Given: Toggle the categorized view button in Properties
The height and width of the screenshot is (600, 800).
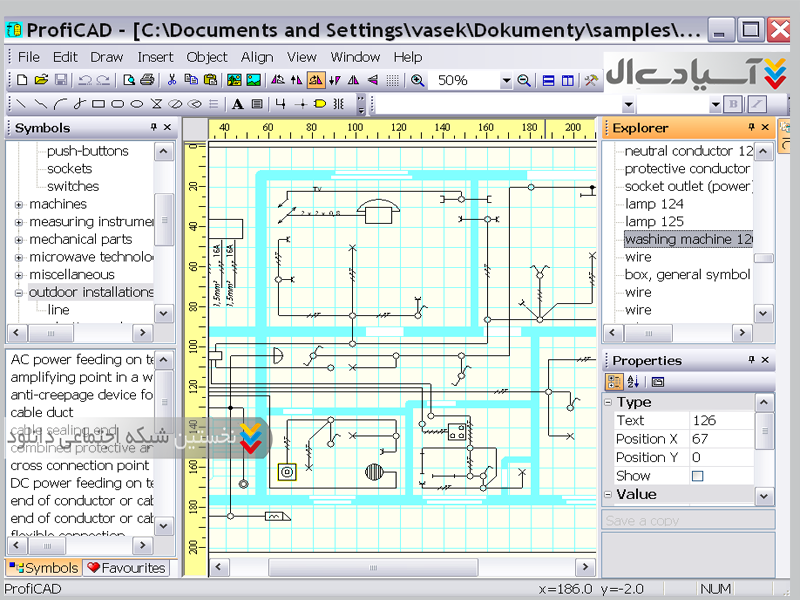Looking at the screenshot, I should [614, 381].
